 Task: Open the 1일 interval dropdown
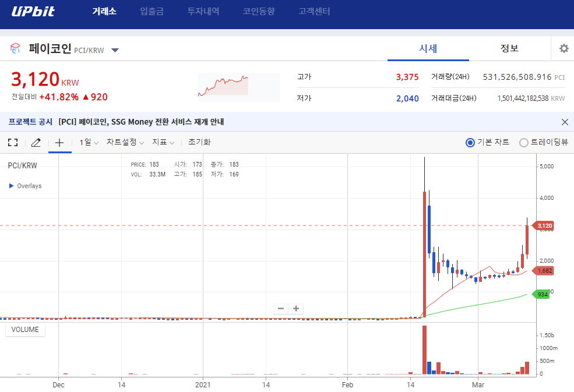coord(89,142)
